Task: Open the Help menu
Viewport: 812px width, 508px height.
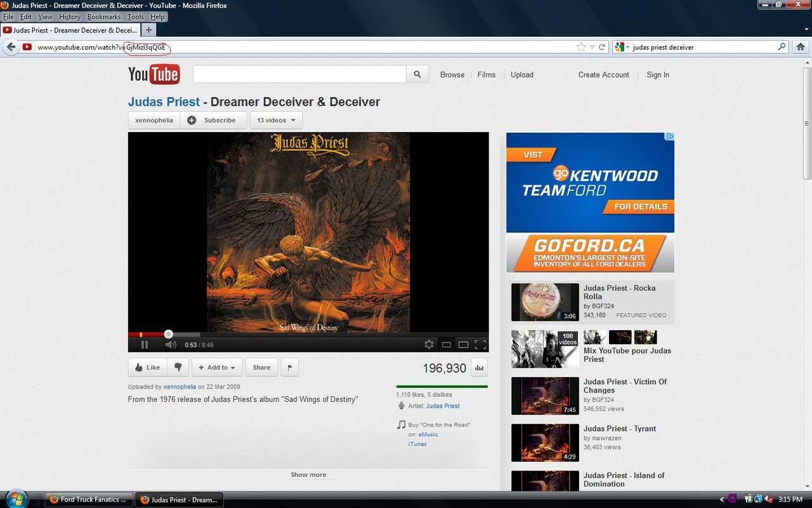Action: click(x=158, y=17)
